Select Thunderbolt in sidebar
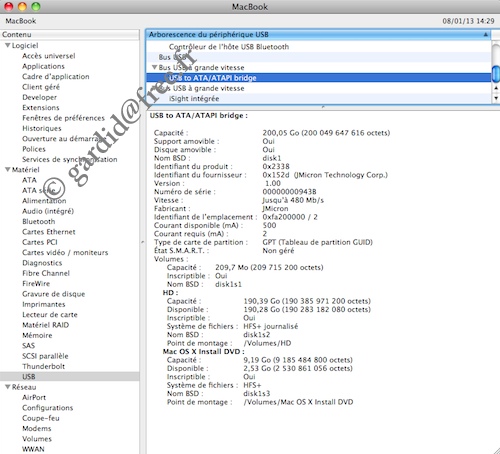 43,366
